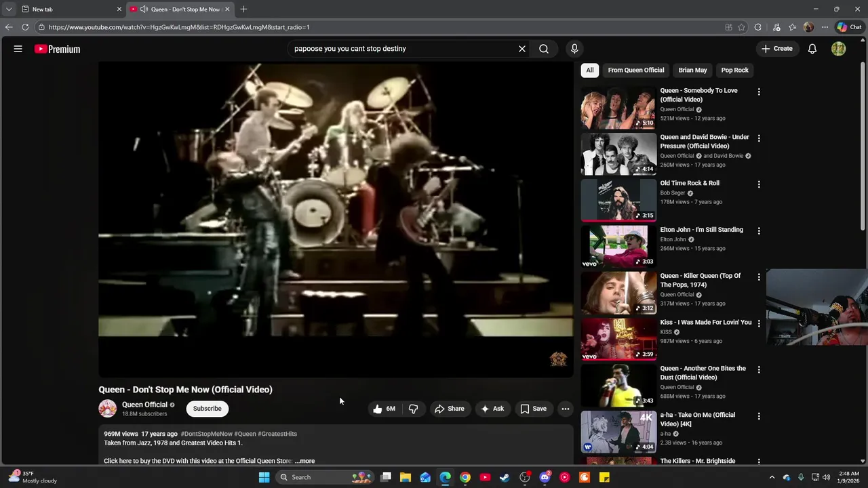Open the Ask AI button
The width and height of the screenshot is (868, 488).
click(492, 409)
